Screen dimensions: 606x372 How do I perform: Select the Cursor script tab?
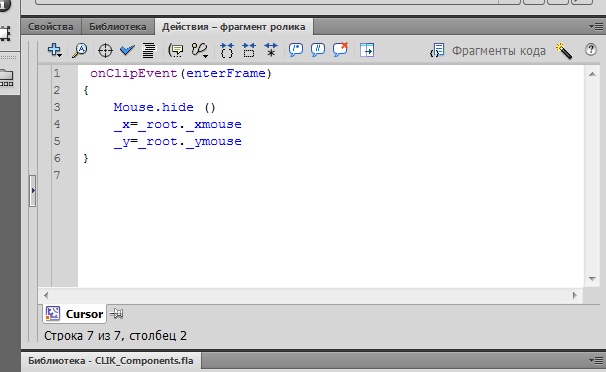pyautogui.click(x=74, y=314)
